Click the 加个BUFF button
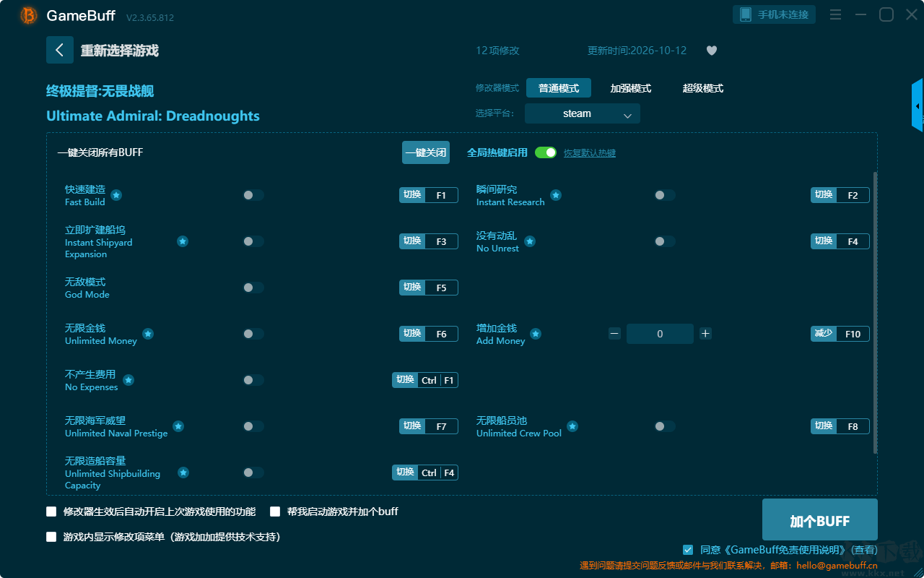Screen dimensions: 924x578 pos(820,520)
